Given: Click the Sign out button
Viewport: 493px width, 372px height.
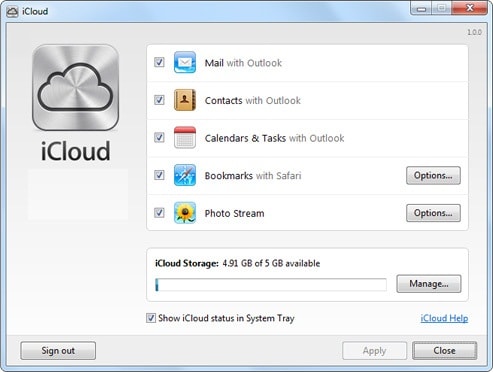Looking at the screenshot, I should [x=58, y=351].
